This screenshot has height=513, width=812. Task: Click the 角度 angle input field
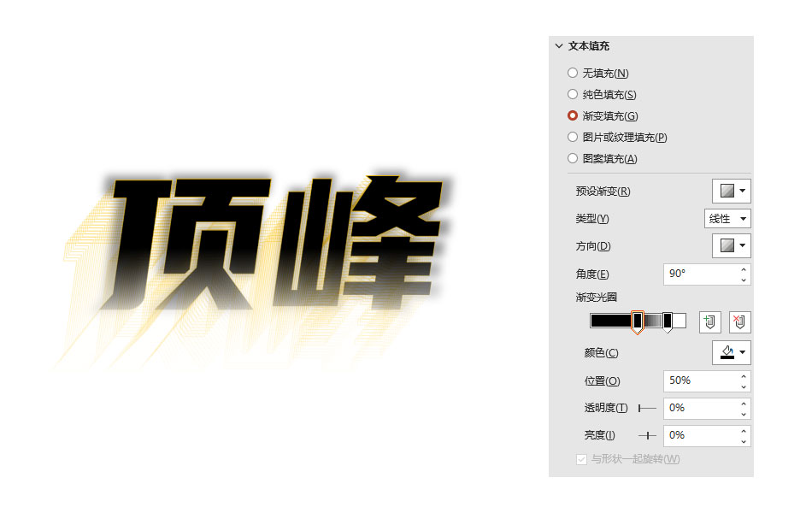coord(700,274)
